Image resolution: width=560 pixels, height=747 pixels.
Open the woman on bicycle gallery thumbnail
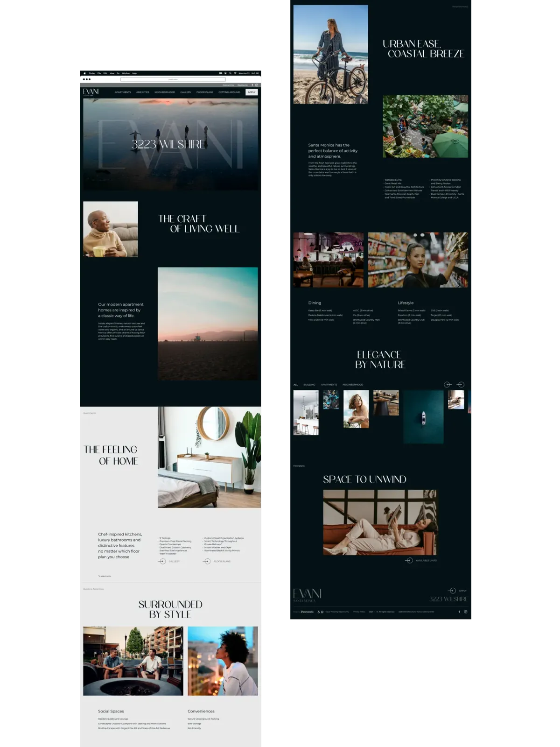356,409
